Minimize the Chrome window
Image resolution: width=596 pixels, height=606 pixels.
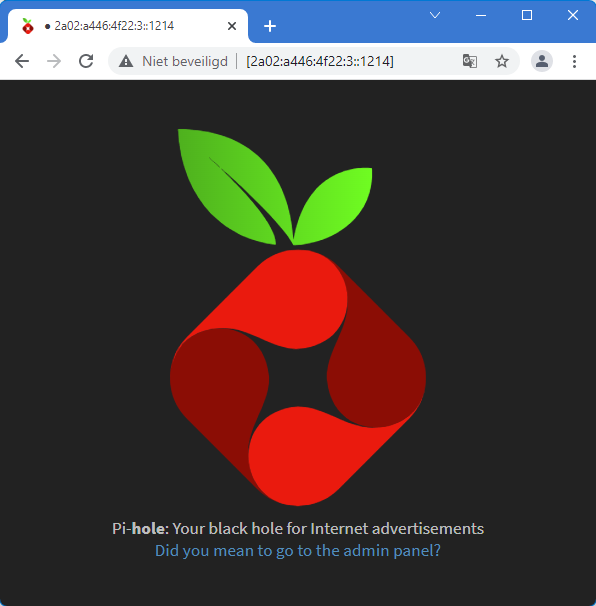click(481, 15)
